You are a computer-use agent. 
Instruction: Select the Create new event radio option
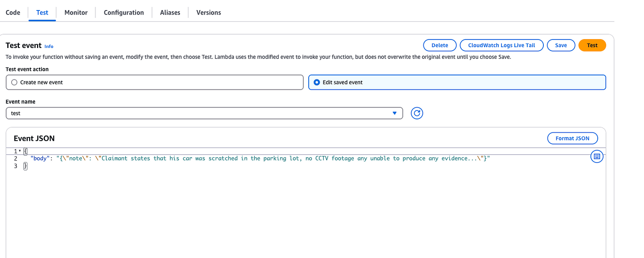[155, 82]
